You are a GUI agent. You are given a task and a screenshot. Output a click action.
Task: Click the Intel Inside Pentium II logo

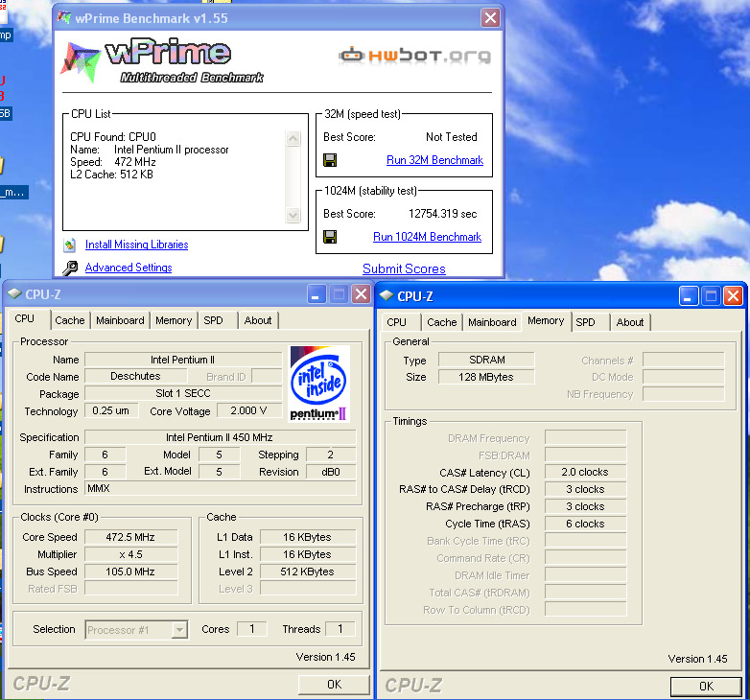[x=320, y=384]
